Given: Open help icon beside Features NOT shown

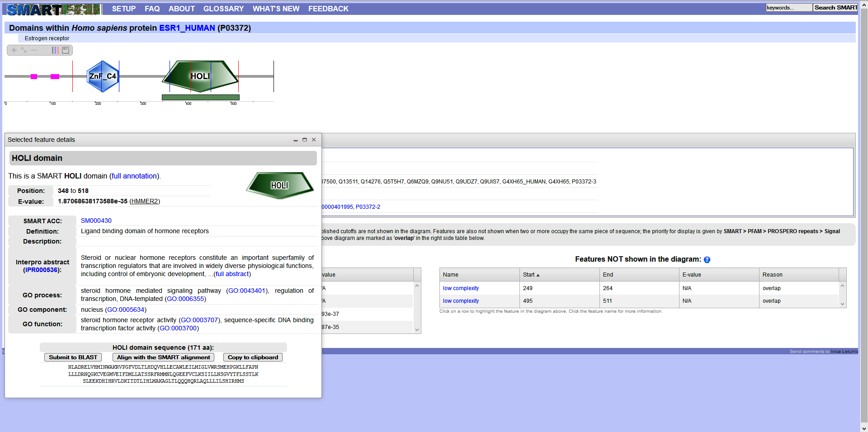Looking at the screenshot, I should pos(707,260).
